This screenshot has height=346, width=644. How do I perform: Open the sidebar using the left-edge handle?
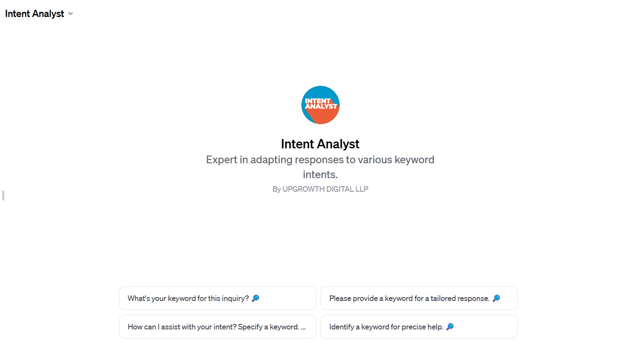coord(3,196)
